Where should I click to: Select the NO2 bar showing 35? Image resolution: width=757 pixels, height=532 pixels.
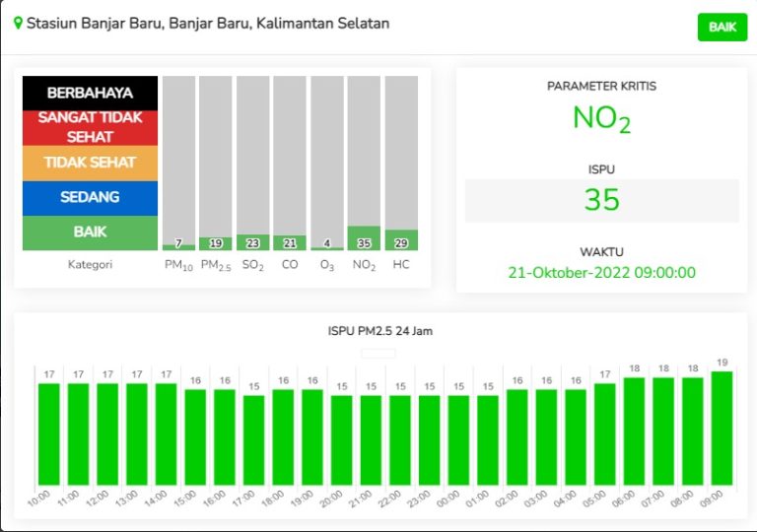[x=364, y=238]
